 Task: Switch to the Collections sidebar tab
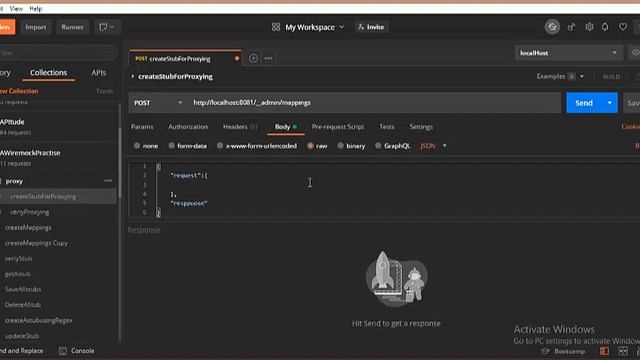point(48,73)
